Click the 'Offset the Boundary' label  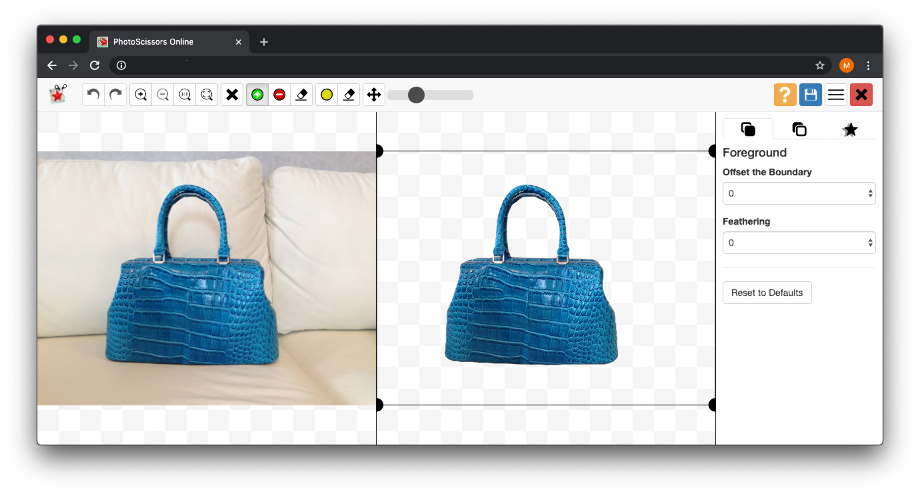point(767,172)
